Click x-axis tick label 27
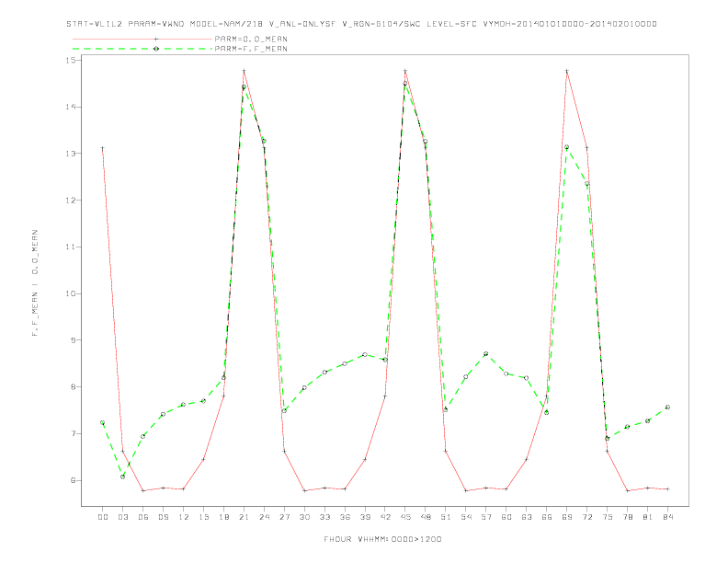728x563 pixels. (x=284, y=517)
